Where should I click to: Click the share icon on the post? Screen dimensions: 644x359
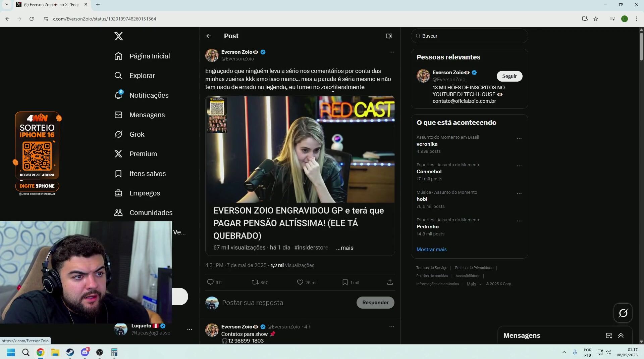tap(390, 282)
